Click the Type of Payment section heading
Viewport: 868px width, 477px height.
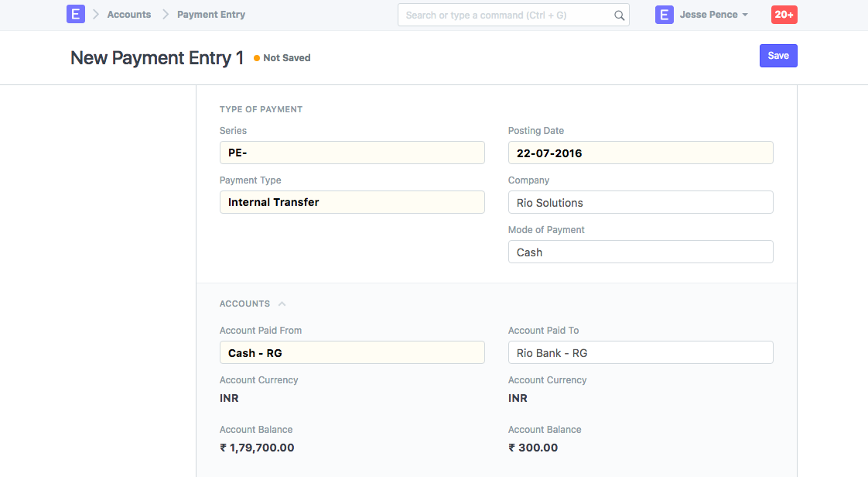[261, 109]
